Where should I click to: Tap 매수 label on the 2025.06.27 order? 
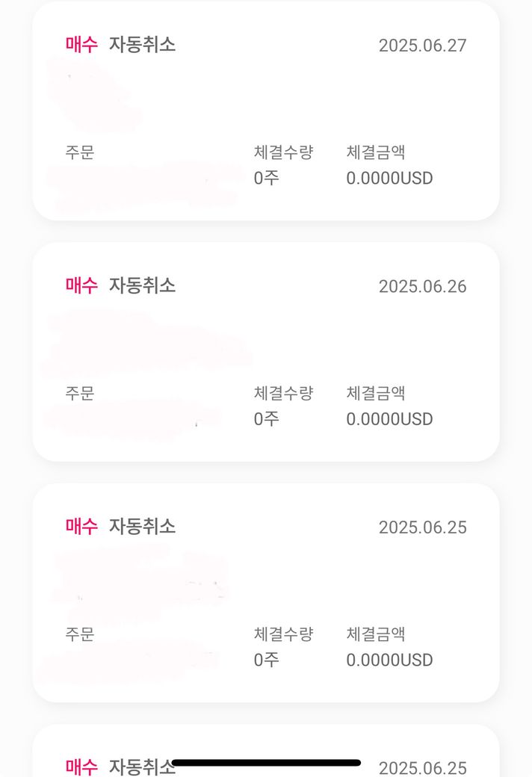pos(81,44)
